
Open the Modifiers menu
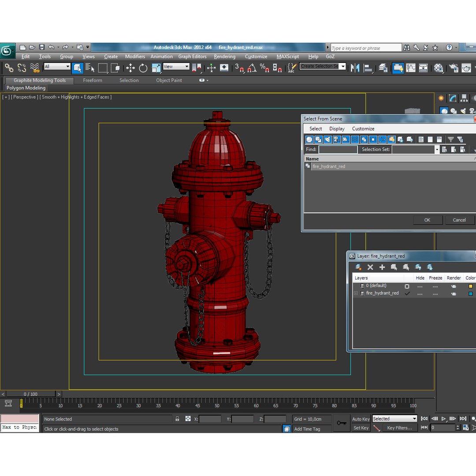pyautogui.click(x=135, y=56)
